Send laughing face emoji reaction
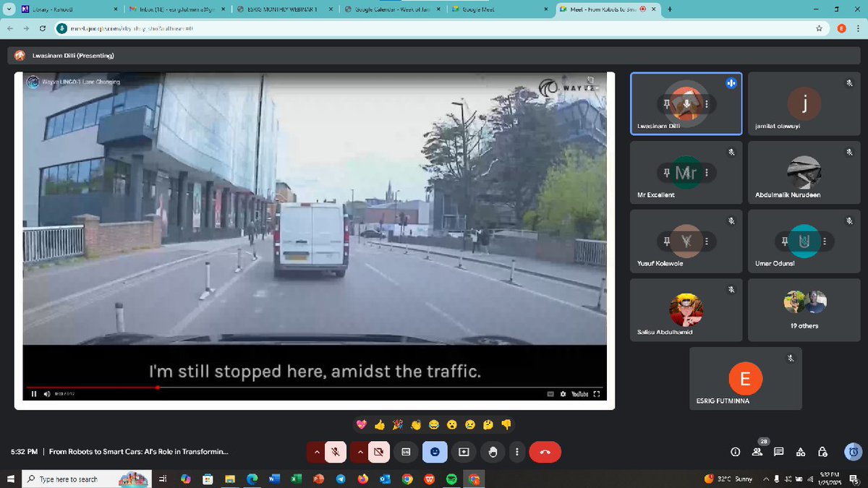Viewport: 868px width, 488px height. click(x=434, y=424)
